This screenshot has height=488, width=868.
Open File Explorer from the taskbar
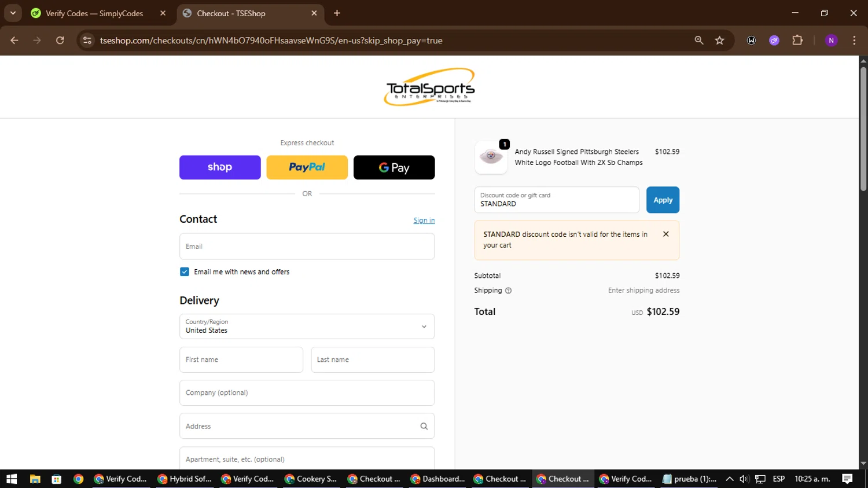click(x=35, y=479)
